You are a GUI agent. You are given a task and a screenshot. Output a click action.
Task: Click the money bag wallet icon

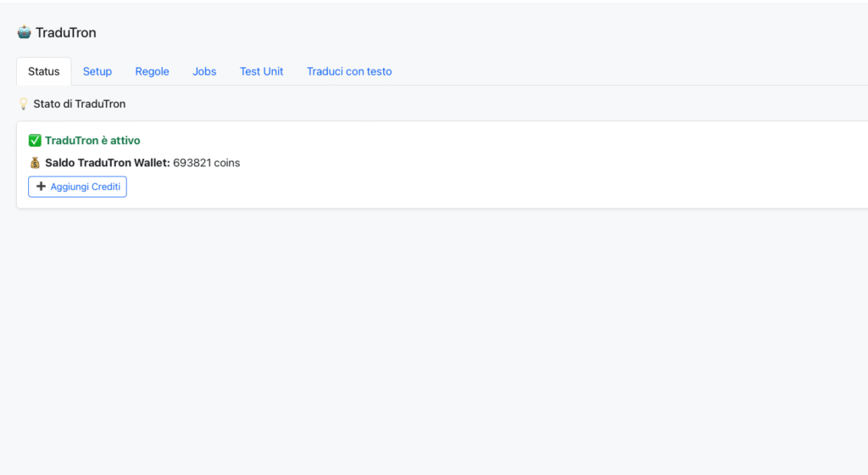coord(35,163)
